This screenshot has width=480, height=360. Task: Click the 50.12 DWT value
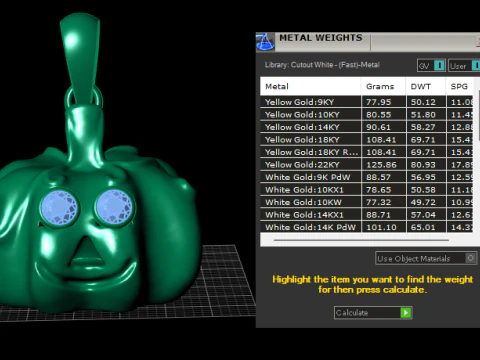click(x=423, y=102)
